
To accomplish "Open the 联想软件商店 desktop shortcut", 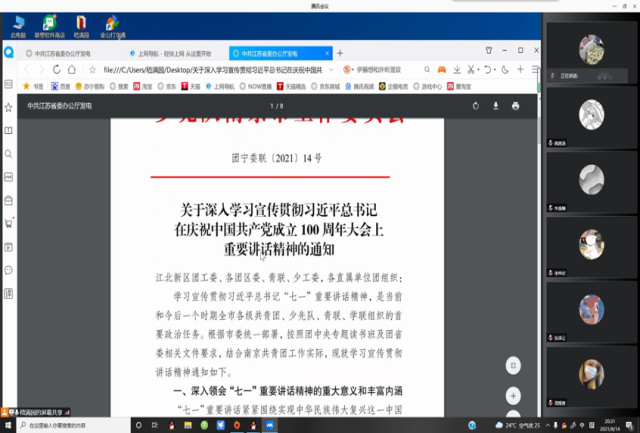I will (x=49, y=27).
